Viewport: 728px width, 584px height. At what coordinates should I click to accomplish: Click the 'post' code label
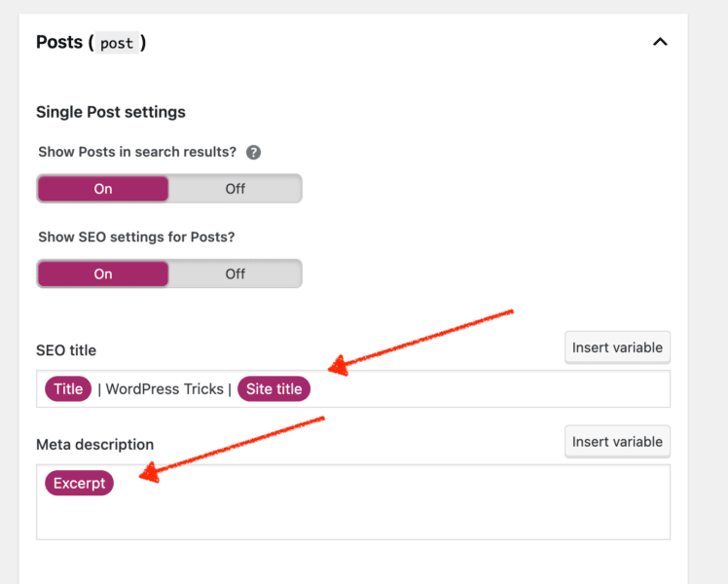click(x=117, y=43)
